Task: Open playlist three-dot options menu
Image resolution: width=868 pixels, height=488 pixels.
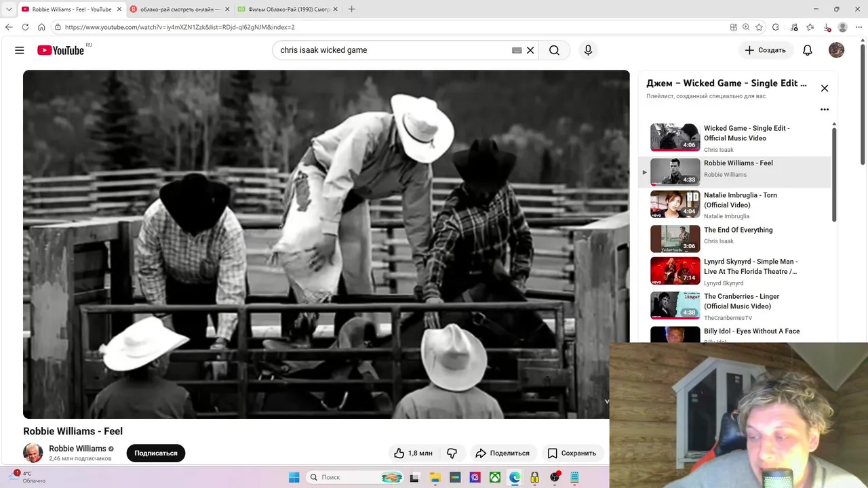Action: coord(825,109)
